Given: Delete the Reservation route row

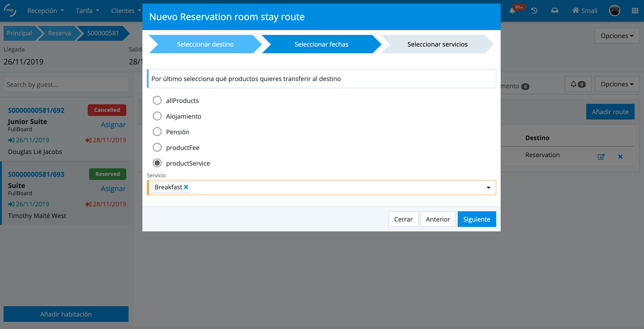Looking at the screenshot, I should tap(620, 157).
